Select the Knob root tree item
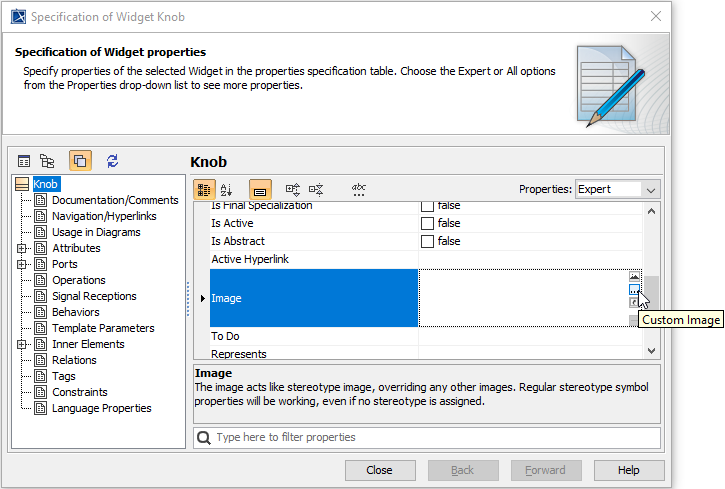Screen dimensions: 725x489 [45, 184]
